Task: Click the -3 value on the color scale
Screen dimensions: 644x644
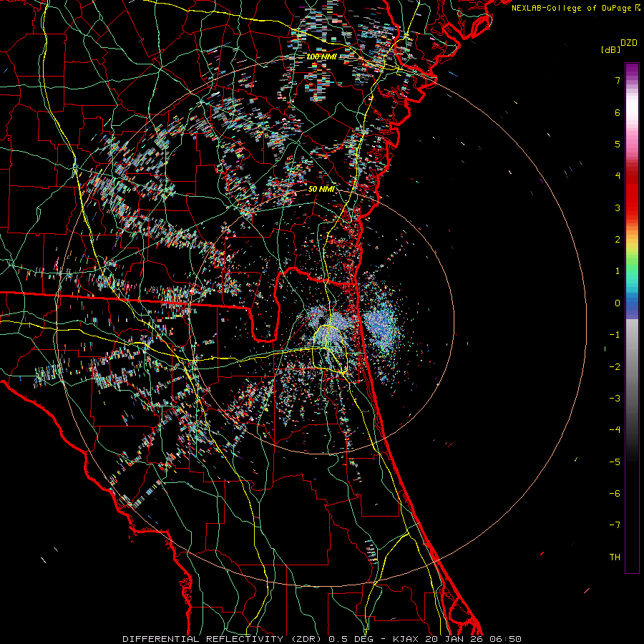Action: (615, 398)
